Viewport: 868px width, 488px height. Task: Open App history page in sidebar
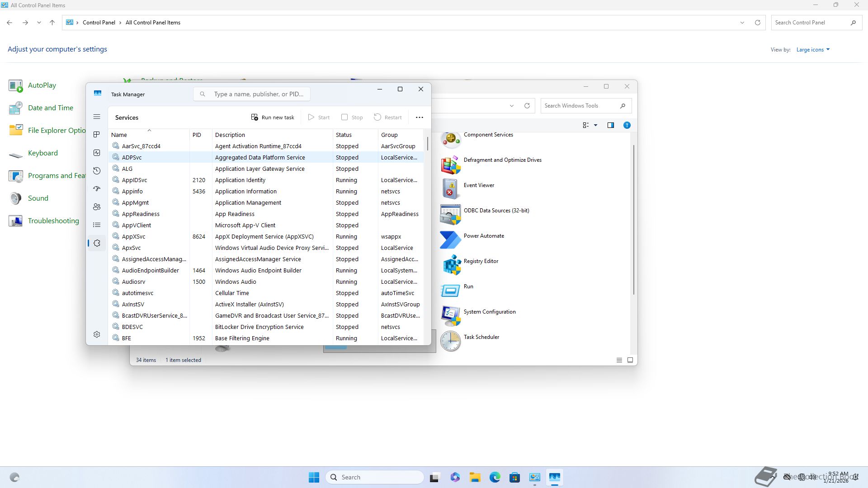coord(97,171)
